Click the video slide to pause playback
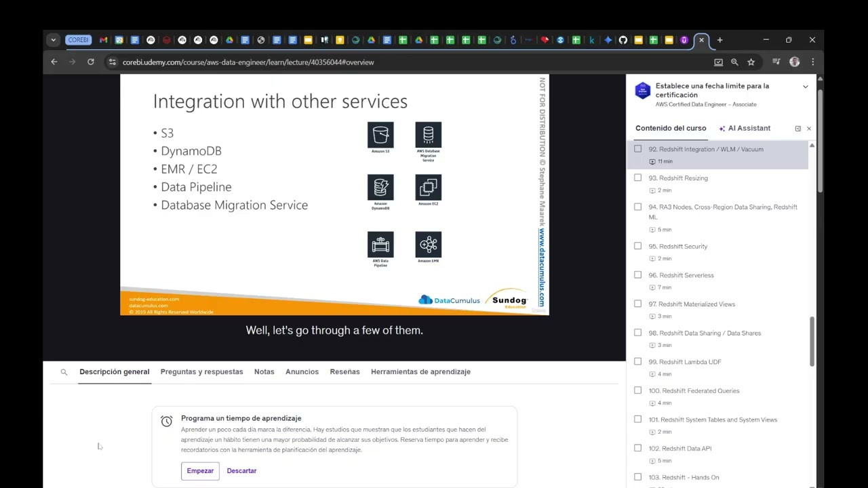Screen dimensions: 868x488 (x=334, y=195)
